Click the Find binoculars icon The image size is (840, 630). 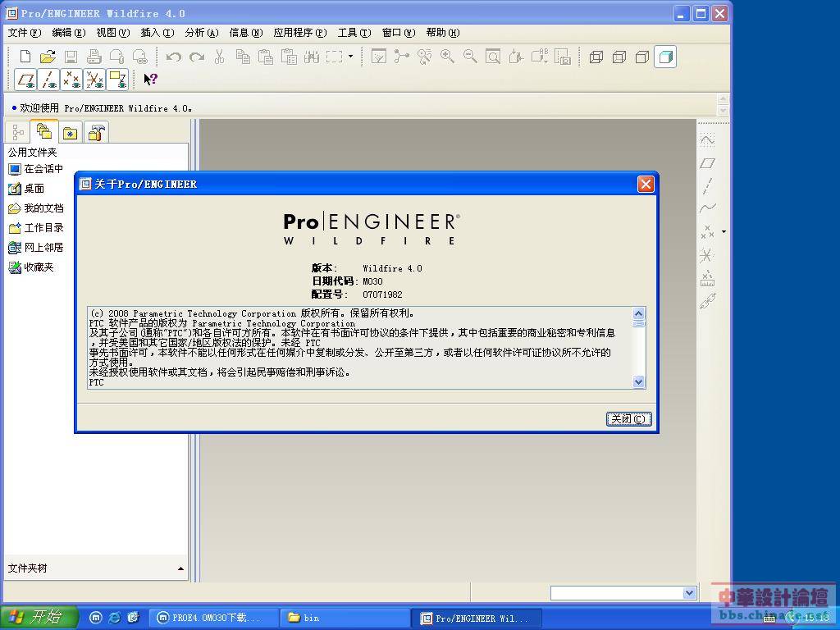(x=312, y=57)
